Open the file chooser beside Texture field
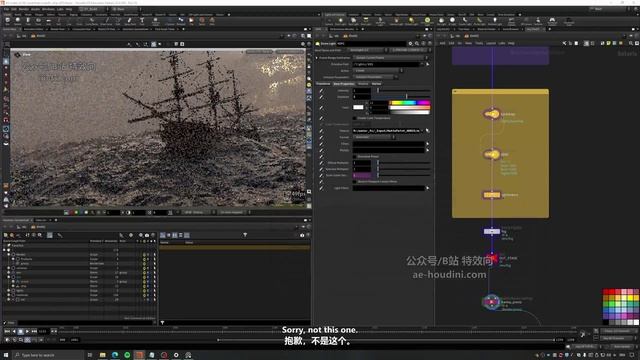This screenshot has height=360, width=640. coord(427,131)
